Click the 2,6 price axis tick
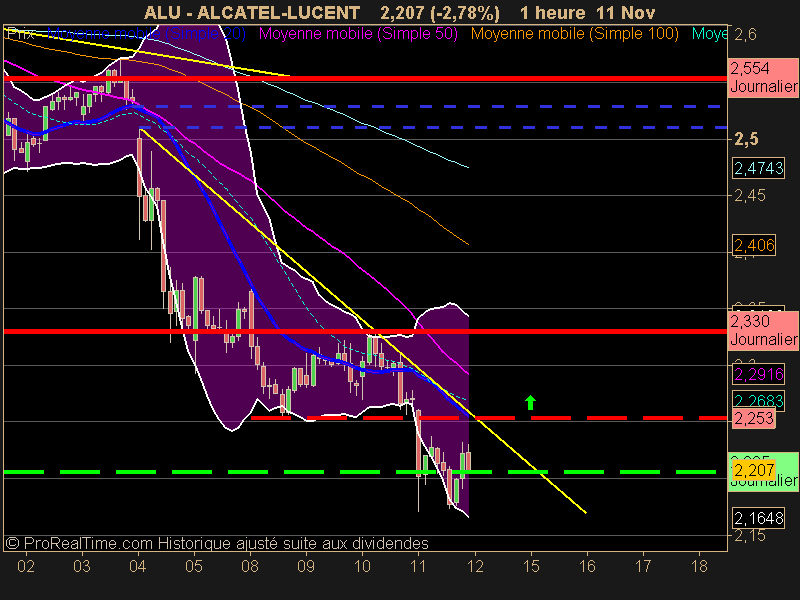 point(745,35)
